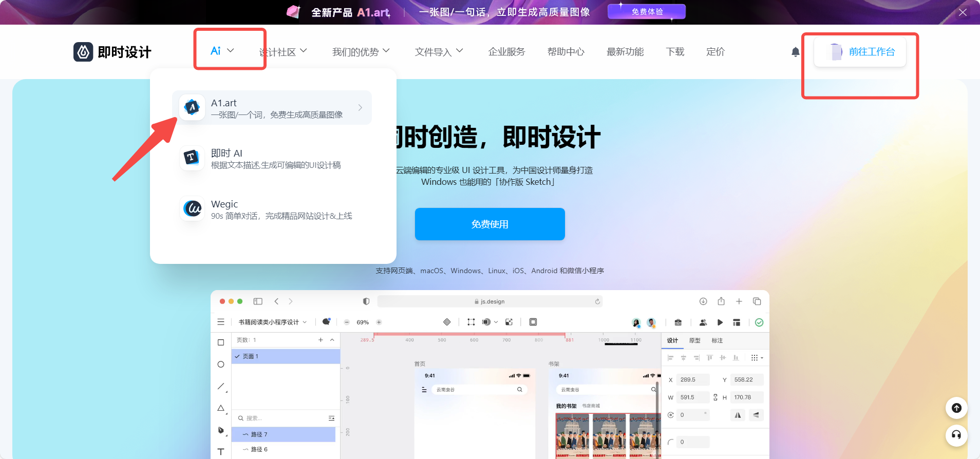Click the notification bell icon
980x459 pixels.
[x=796, y=52]
